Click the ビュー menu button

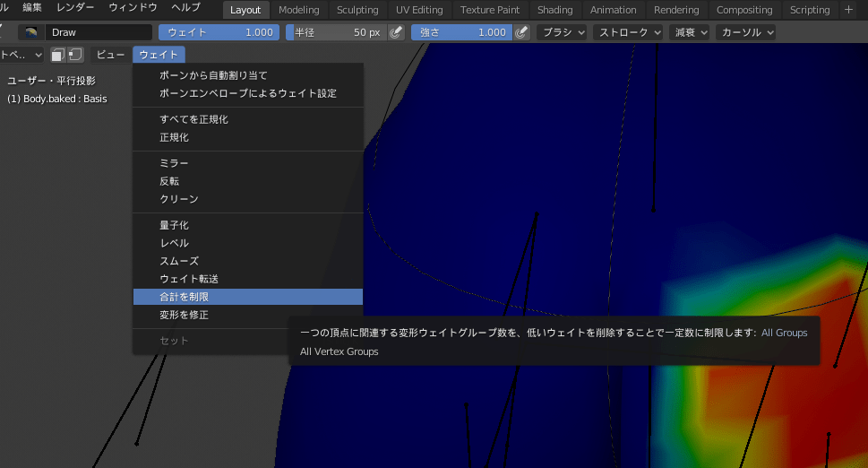pos(110,55)
